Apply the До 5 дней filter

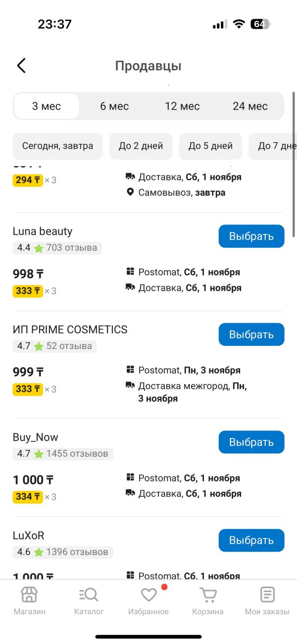click(x=210, y=146)
